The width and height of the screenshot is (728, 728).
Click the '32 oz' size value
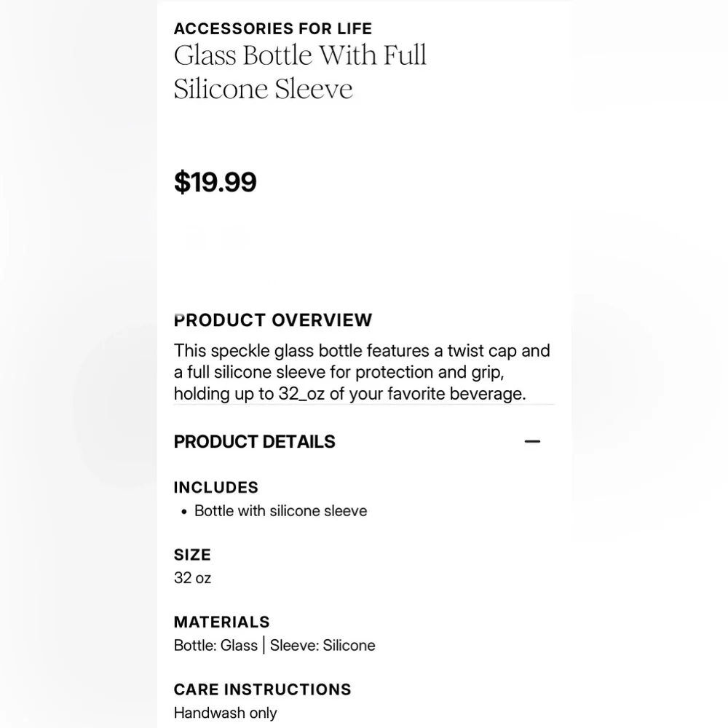coord(192,578)
